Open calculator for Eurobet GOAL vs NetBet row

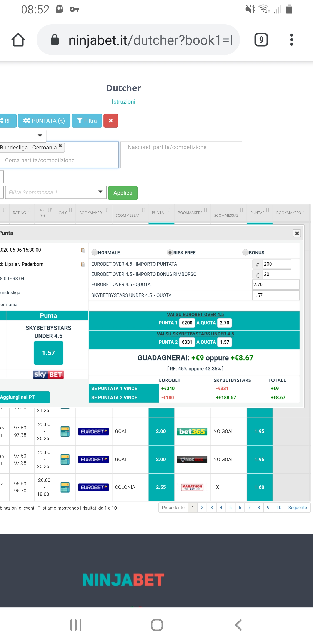tap(65, 460)
